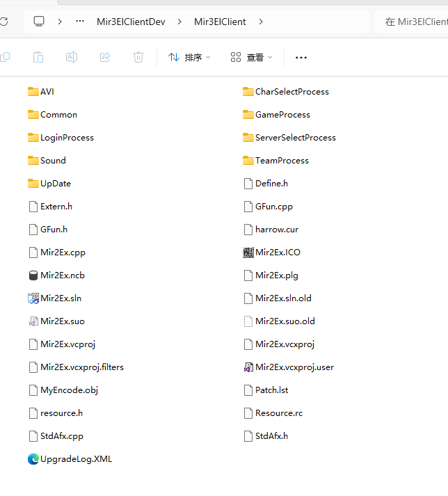
Task: Navigate to Mir3EIClientDev breadcrumb
Action: 131,22
